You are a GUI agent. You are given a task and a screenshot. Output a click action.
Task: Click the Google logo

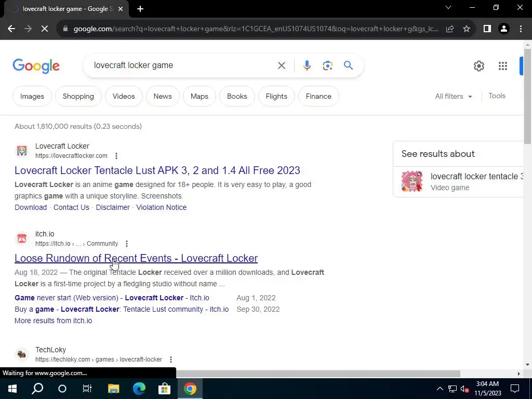[x=36, y=66]
